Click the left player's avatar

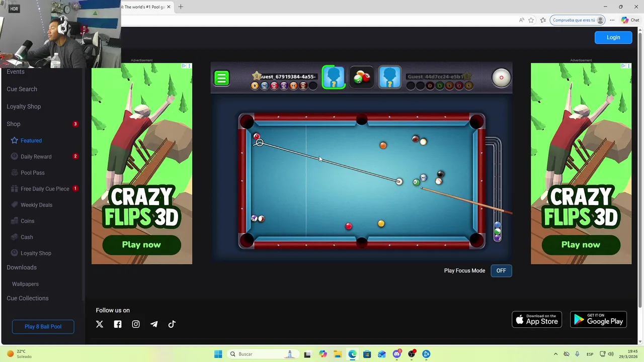(334, 78)
